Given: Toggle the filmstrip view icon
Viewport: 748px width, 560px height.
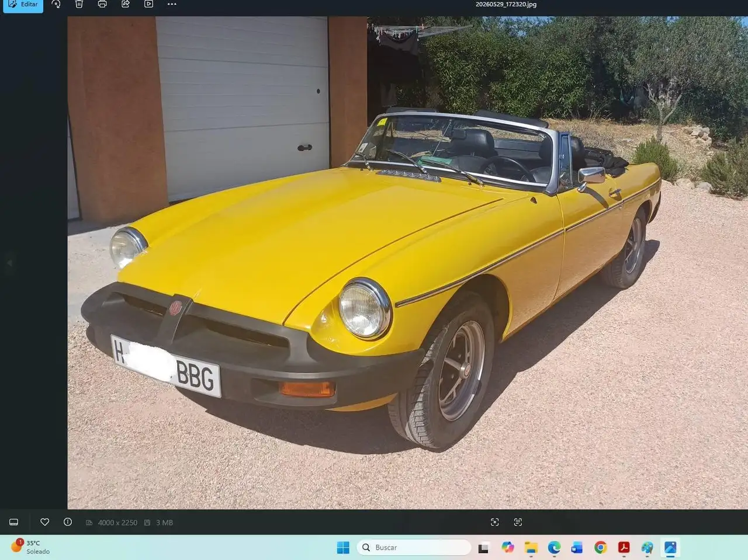Looking at the screenshot, I should (14, 522).
